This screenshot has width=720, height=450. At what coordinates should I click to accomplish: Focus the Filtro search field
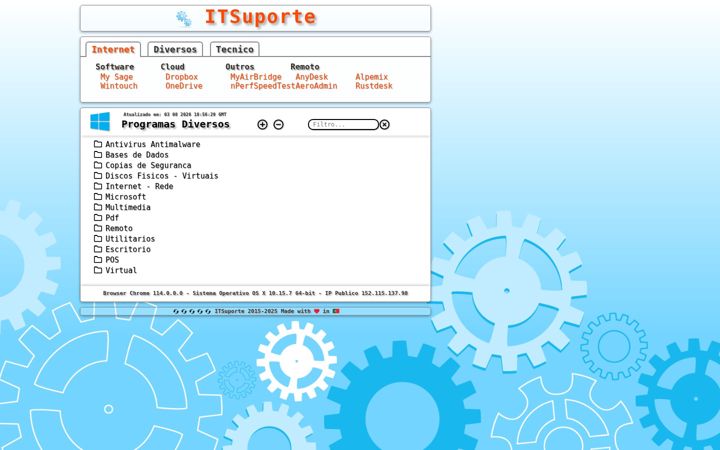343,124
